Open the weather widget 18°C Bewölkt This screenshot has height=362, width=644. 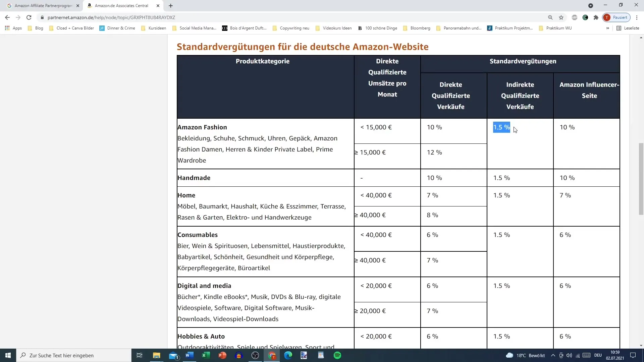tap(525, 355)
